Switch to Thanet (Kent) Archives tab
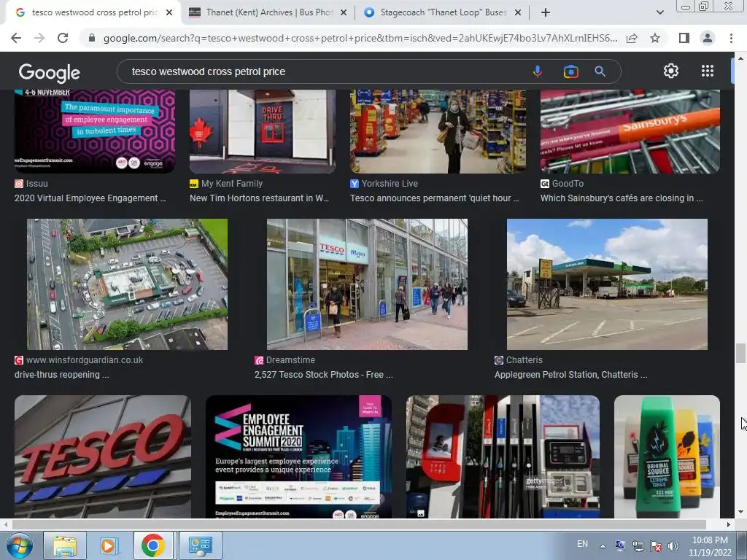This screenshot has width=747, height=560. click(268, 12)
